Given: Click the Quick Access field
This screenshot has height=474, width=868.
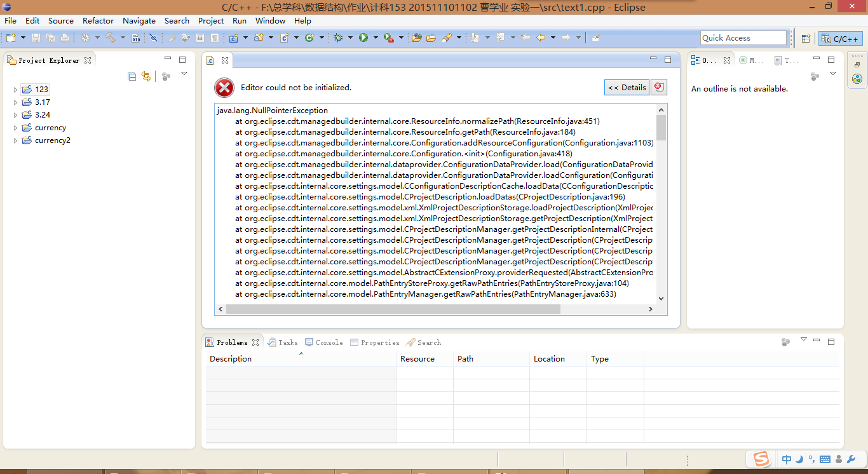Looking at the screenshot, I should pyautogui.click(x=743, y=38).
